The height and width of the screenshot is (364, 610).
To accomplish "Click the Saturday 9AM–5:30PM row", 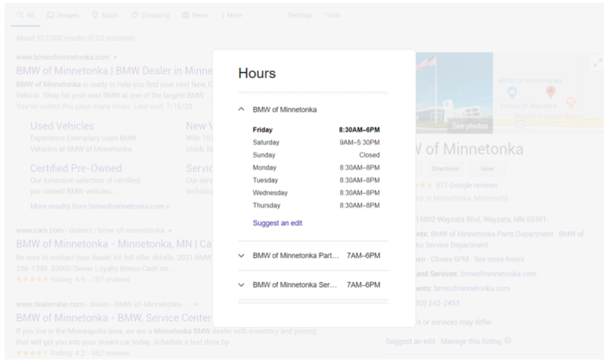I will click(x=316, y=143).
